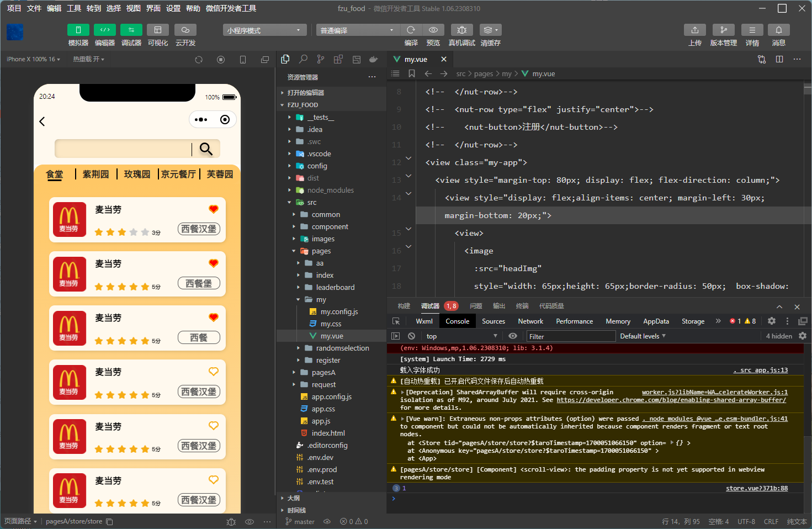Expand the 打开的编辑器 section

coord(331,93)
